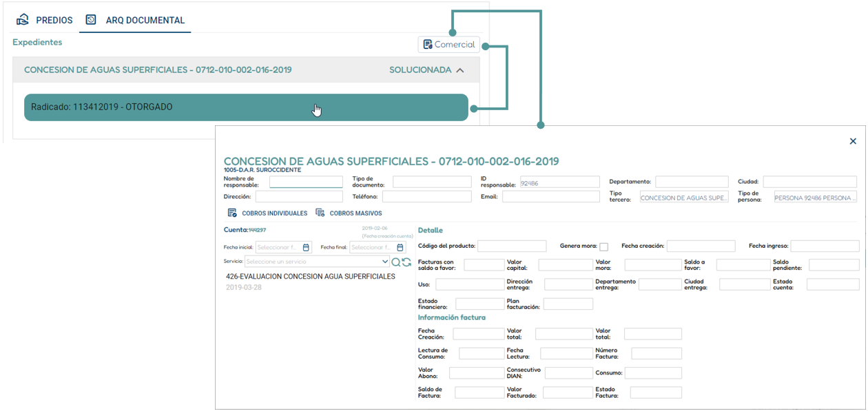Viewport: 868px width, 411px height.
Task: Focus the Tipo de documento field
Action: coord(432,182)
